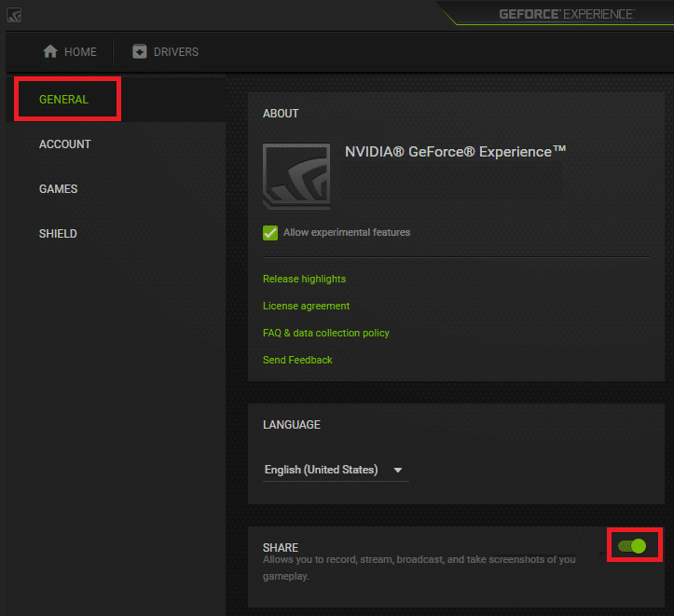Click the NVIDIA emblem in the About section
This screenshot has width=674, height=616.
pos(296,176)
